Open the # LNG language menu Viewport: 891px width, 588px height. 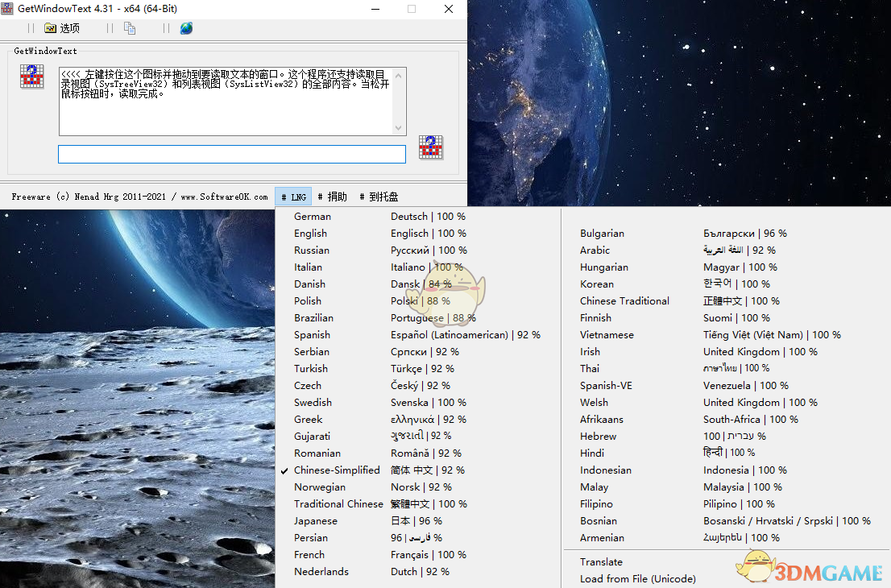tap(293, 197)
